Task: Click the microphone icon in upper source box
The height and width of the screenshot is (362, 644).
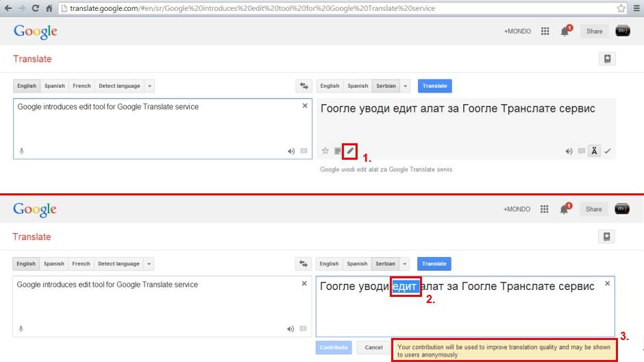Action: (x=21, y=151)
